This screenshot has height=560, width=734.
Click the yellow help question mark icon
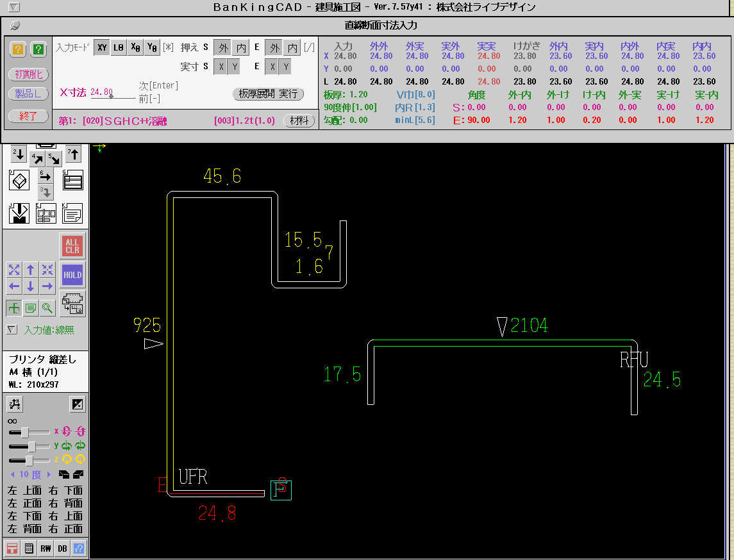[x=18, y=49]
